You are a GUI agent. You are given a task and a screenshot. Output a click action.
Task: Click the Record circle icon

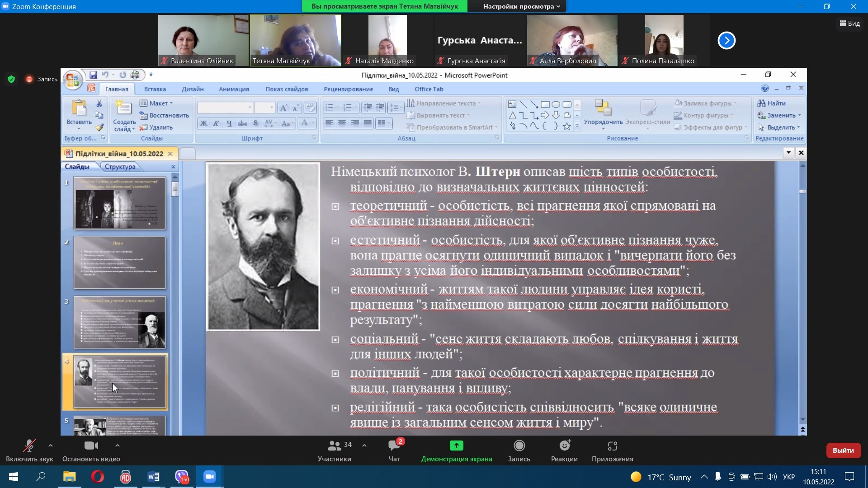pos(519,446)
